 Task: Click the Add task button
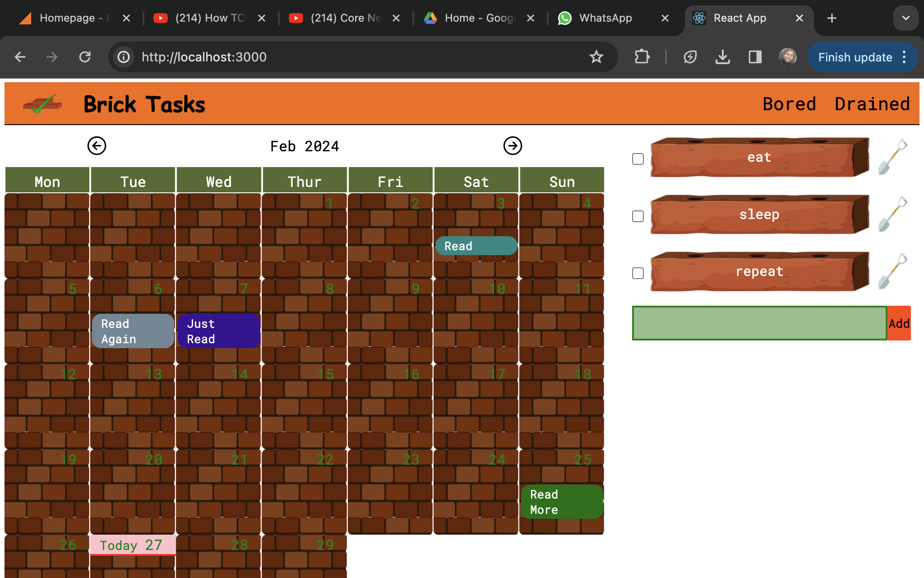899,323
